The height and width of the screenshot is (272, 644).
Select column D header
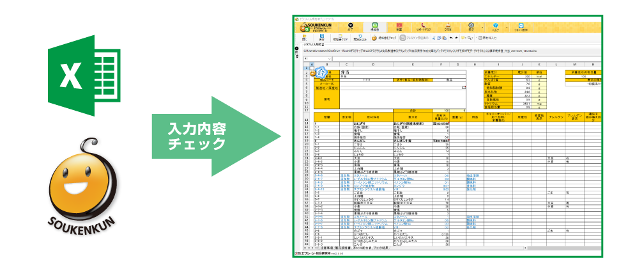pyautogui.click(x=372, y=64)
